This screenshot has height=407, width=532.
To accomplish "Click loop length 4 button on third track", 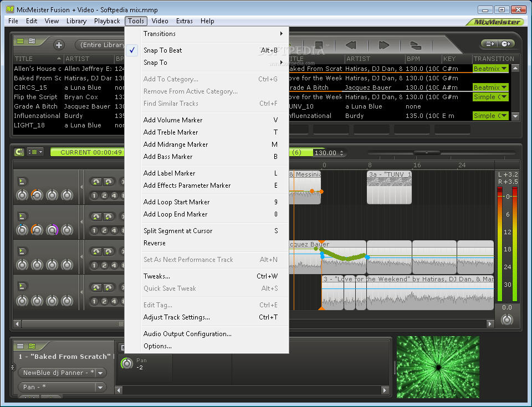I will click(114, 266).
